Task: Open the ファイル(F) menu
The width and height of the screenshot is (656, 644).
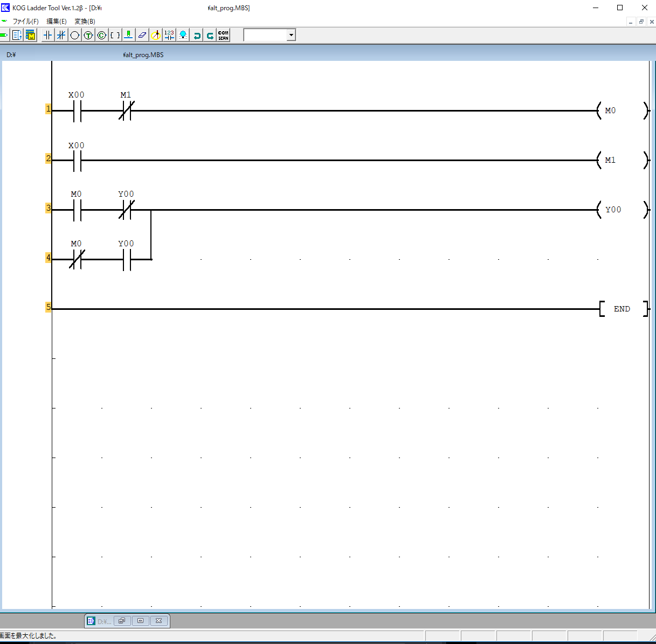Action: pyautogui.click(x=25, y=22)
